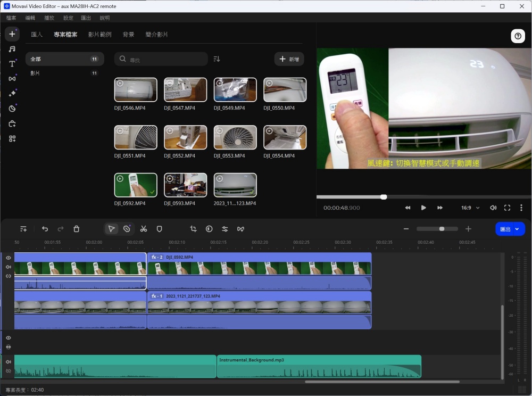Undo the last edit
This screenshot has height=396, width=532.
(45, 229)
